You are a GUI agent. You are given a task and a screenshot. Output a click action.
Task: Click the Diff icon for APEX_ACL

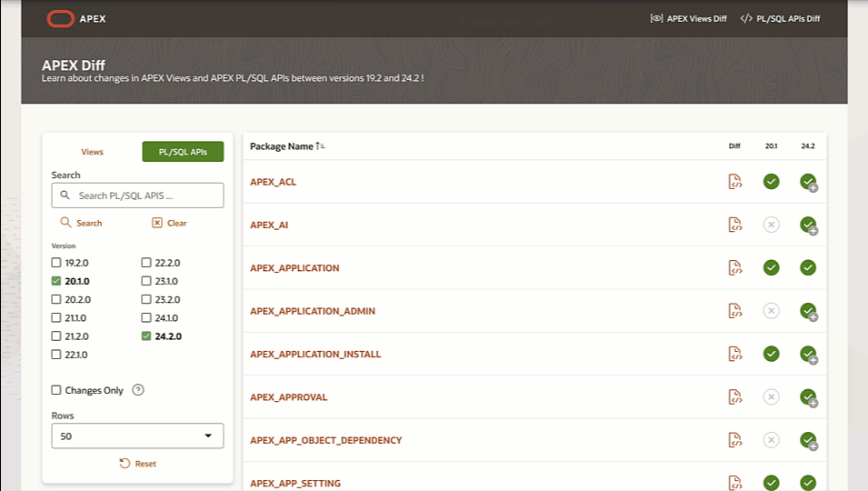pyautogui.click(x=734, y=182)
